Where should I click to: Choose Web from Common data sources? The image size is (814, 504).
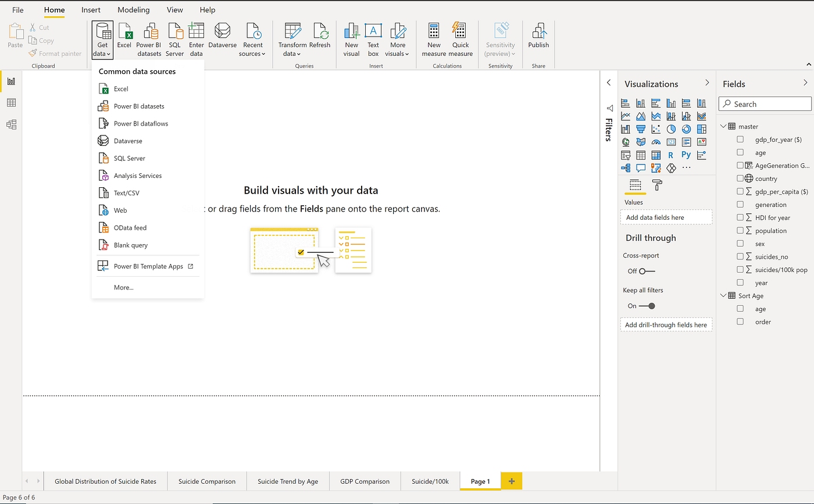(148, 210)
